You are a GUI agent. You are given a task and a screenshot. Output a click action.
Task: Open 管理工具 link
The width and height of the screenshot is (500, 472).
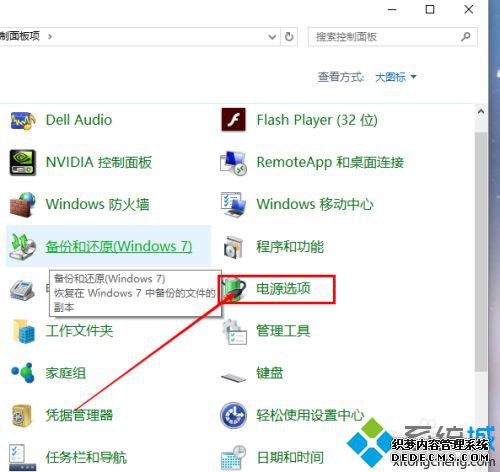pos(283,331)
